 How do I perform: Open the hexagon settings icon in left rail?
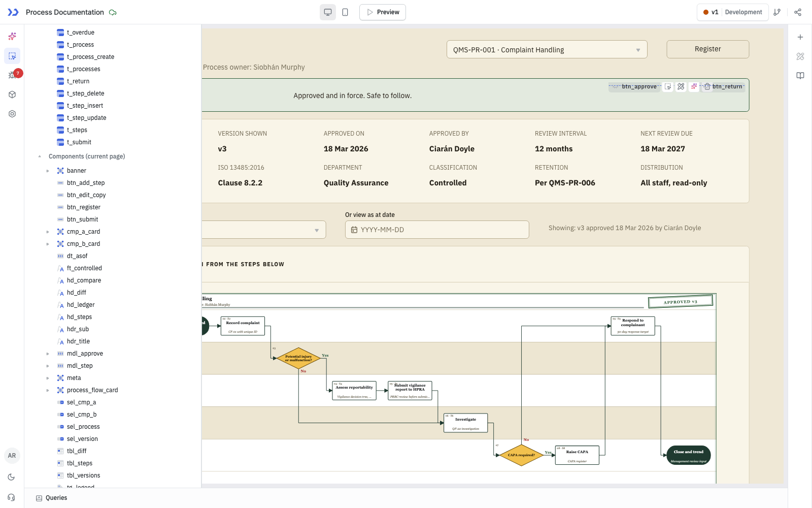click(x=12, y=114)
